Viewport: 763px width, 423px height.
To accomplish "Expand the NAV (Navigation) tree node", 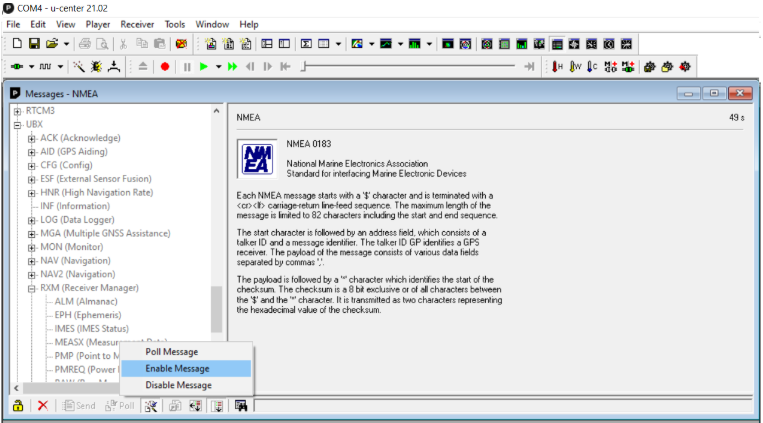I will point(32,261).
